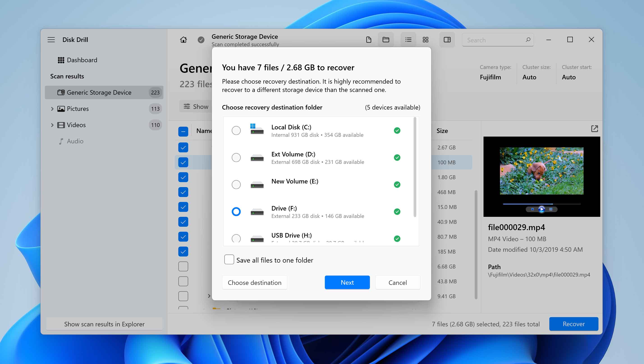Open the Dashboard sidebar item
Screen dimensions: 644x364
[104, 60]
